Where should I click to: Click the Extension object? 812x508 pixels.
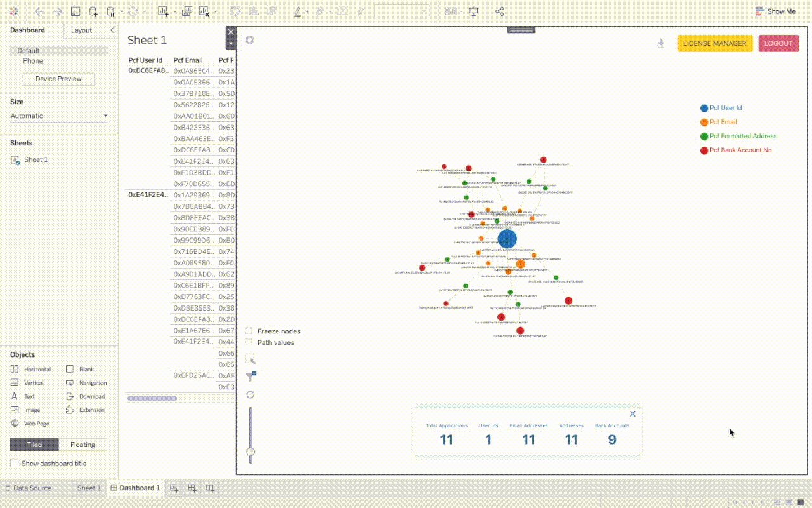click(x=86, y=410)
